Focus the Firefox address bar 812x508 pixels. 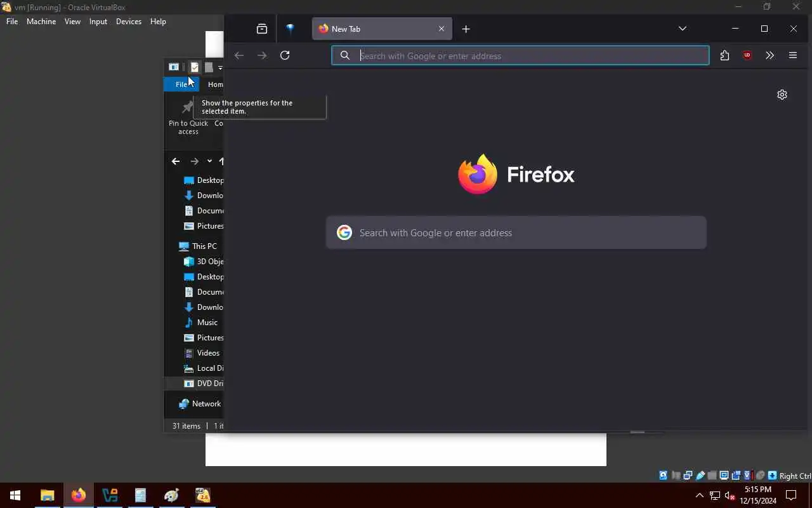[x=520, y=55]
